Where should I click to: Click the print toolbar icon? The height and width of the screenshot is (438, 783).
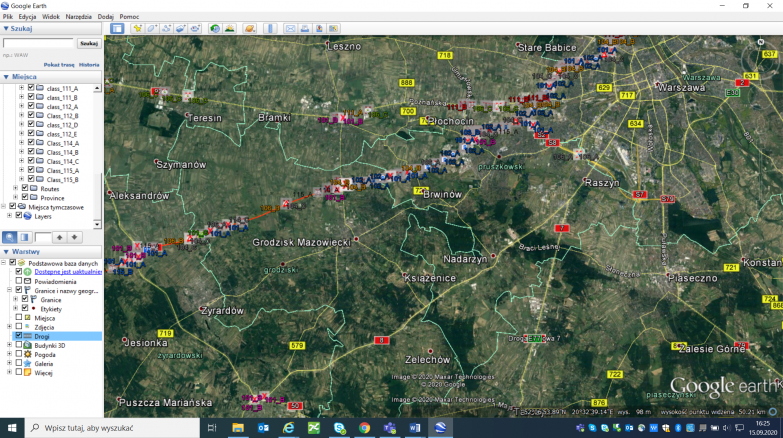305,28
